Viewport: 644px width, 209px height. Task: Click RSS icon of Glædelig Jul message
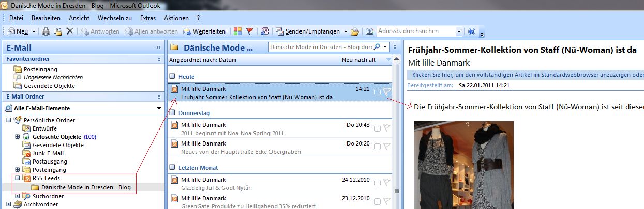click(175, 180)
